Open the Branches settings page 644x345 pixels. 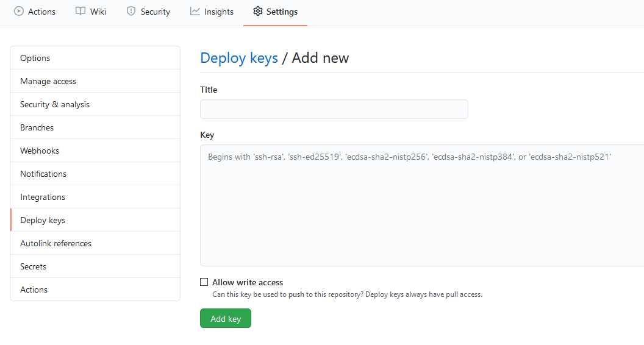(x=95, y=127)
